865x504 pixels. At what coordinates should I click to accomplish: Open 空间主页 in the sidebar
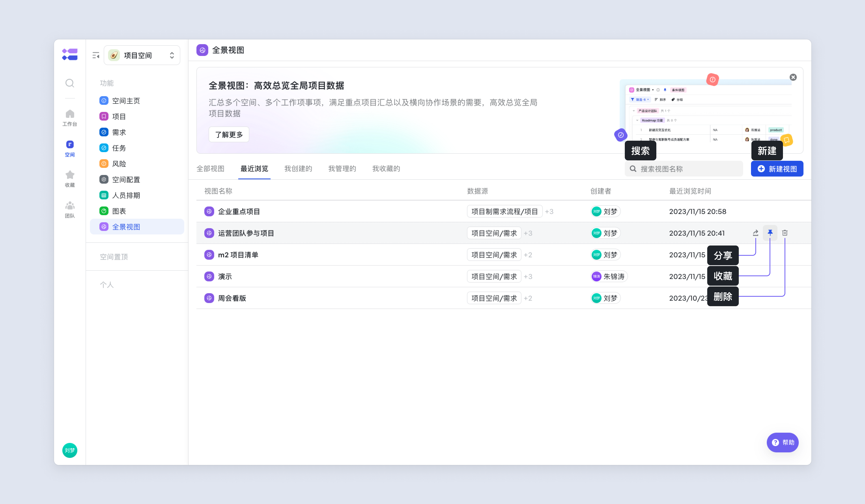coord(137,100)
